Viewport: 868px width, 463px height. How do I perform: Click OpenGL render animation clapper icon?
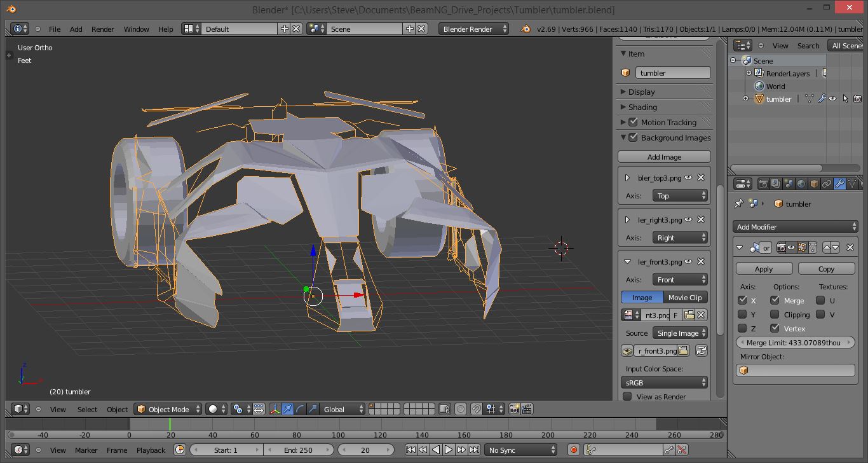point(527,409)
